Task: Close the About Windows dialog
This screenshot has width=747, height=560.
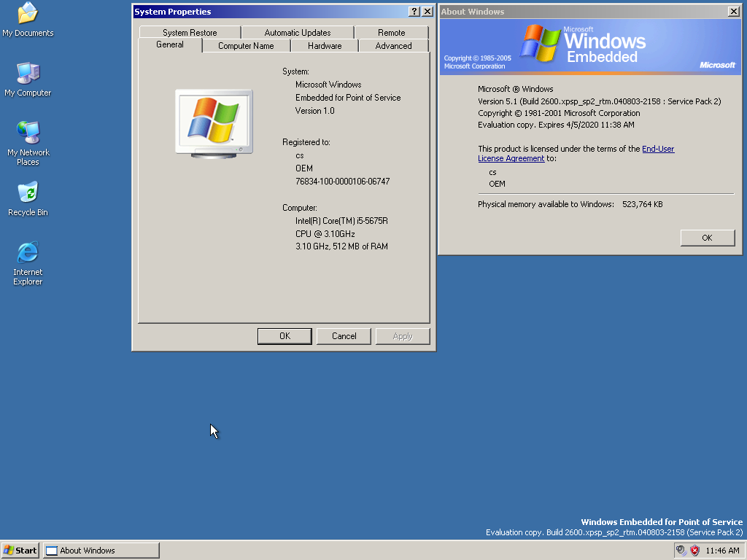Action: [x=734, y=12]
